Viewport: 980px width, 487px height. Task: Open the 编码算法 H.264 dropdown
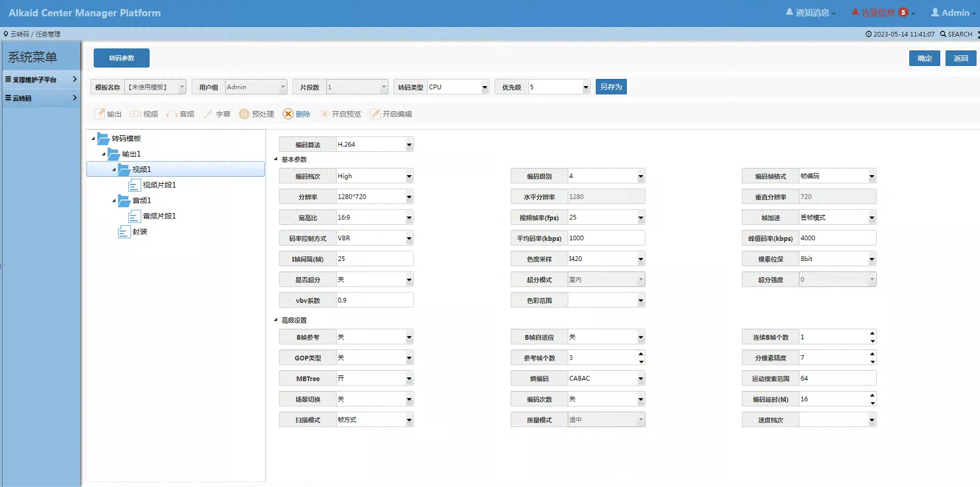click(409, 145)
